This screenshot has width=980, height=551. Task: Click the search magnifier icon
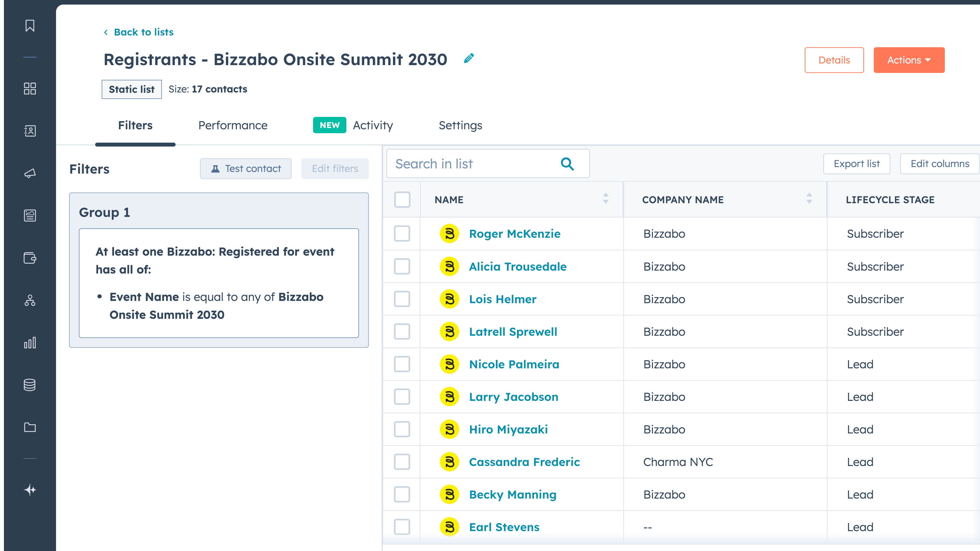pyautogui.click(x=567, y=164)
